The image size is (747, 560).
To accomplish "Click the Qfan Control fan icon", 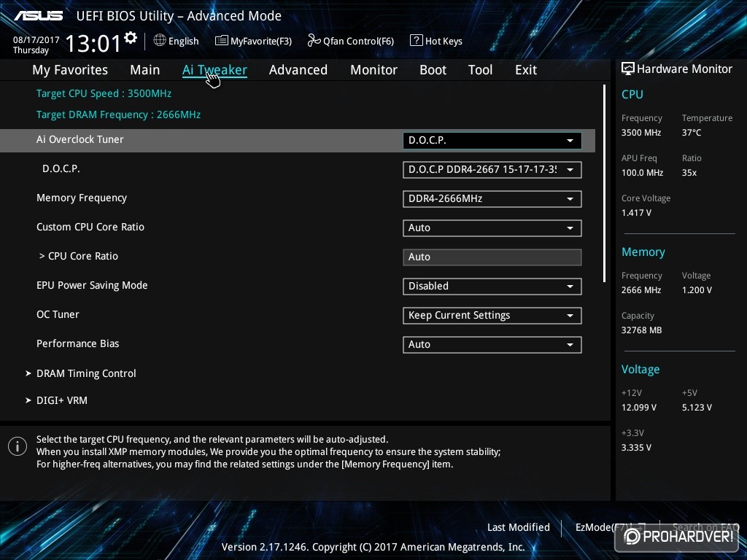I will tap(314, 41).
